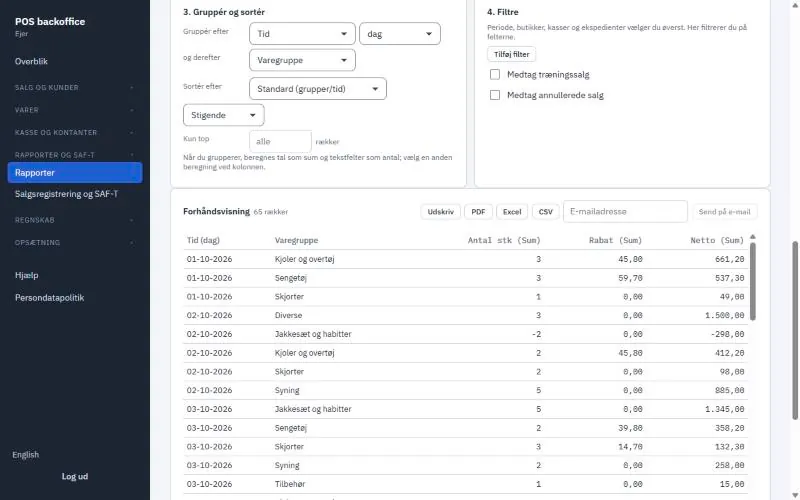Export preview to Excel
The width and height of the screenshot is (800, 500).
(512, 212)
